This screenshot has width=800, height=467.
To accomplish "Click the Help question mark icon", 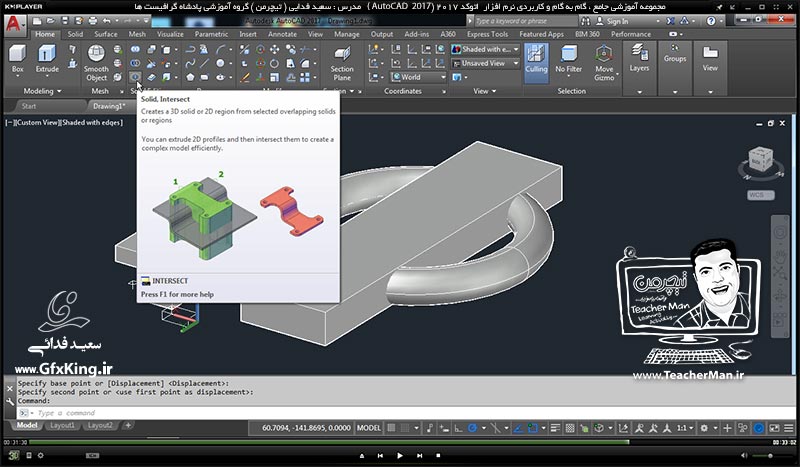I will point(711,21).
